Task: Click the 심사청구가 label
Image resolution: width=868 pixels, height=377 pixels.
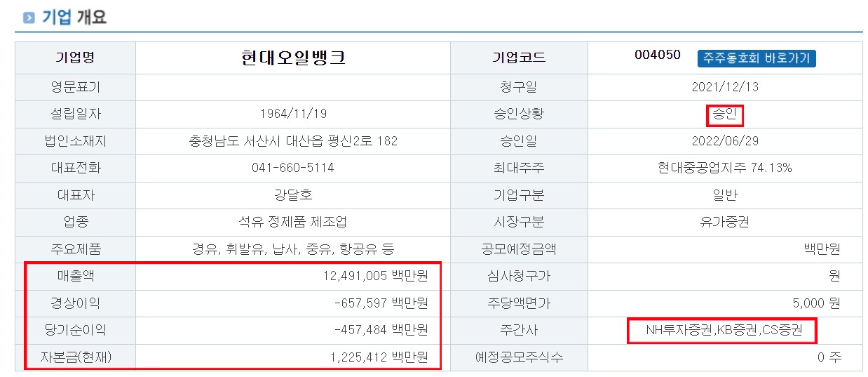Action: 519,276
